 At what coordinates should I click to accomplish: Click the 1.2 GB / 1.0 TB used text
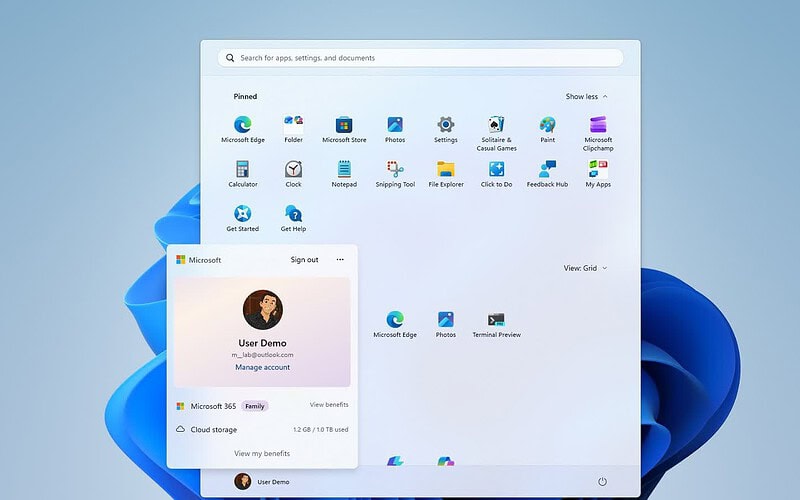coord(320,430)
